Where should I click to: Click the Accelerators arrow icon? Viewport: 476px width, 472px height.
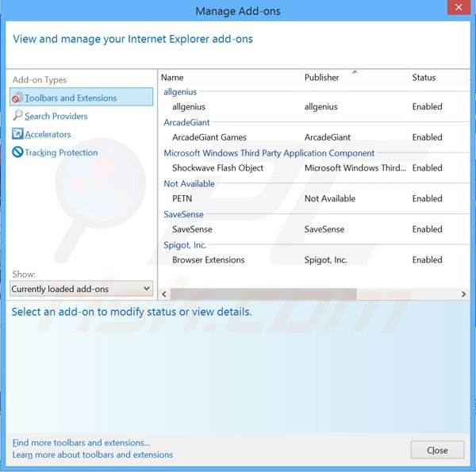[x=17, y=133]
